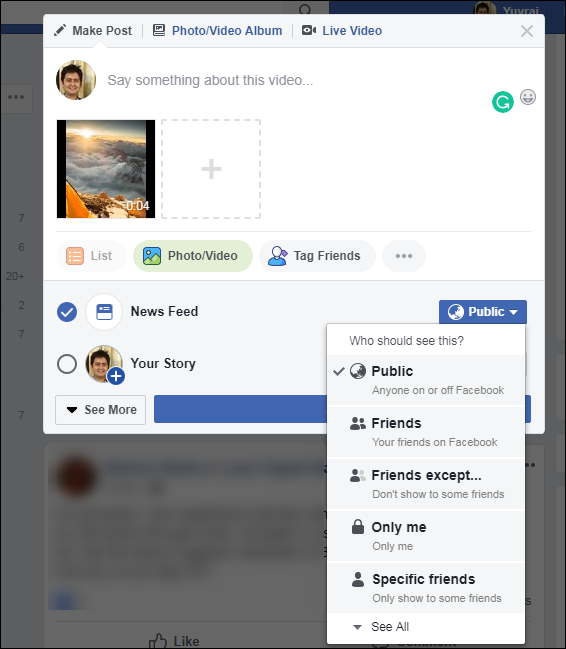Screen dimensions: 566x649
Task: Switch to the Make Post tab
Action: tap(93, 31)
